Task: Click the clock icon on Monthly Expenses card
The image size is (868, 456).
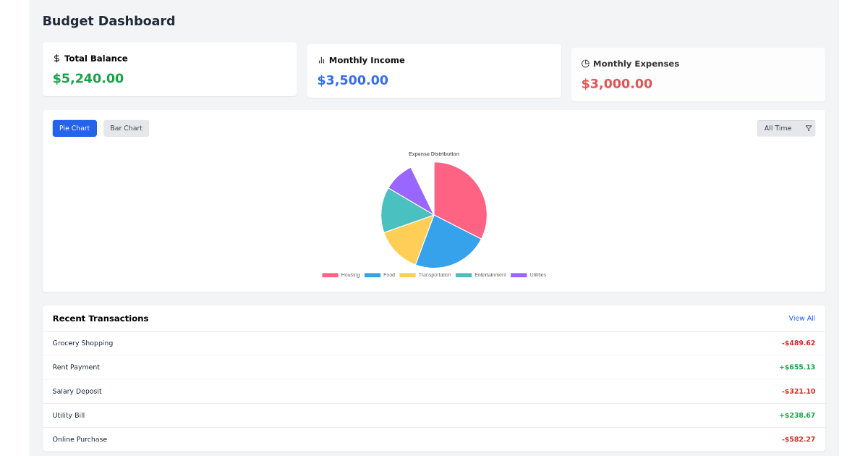Action: (x=584, y=64)
